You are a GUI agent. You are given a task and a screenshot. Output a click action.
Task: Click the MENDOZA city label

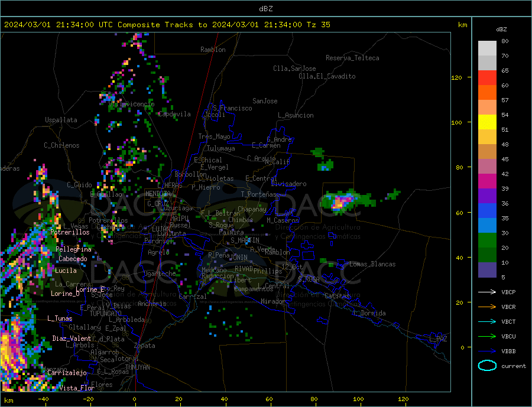point(158,194)
